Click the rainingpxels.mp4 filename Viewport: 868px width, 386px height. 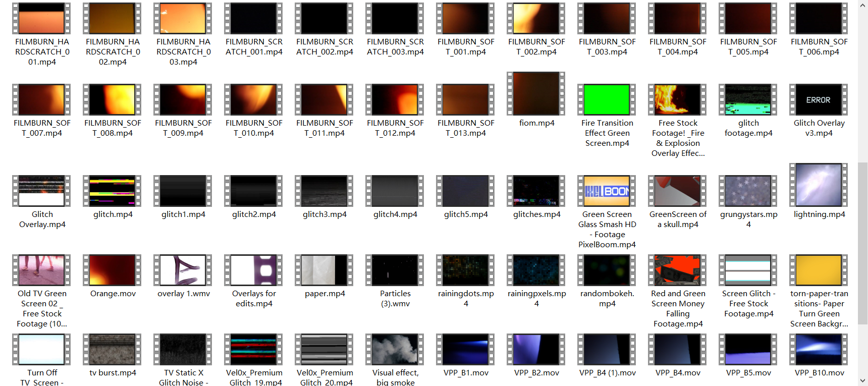536,299
